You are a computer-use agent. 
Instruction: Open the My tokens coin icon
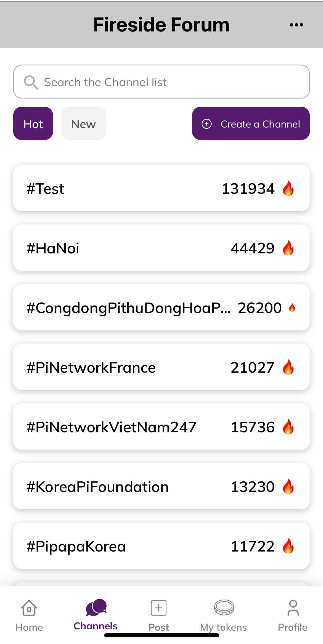tap(224, 607)
